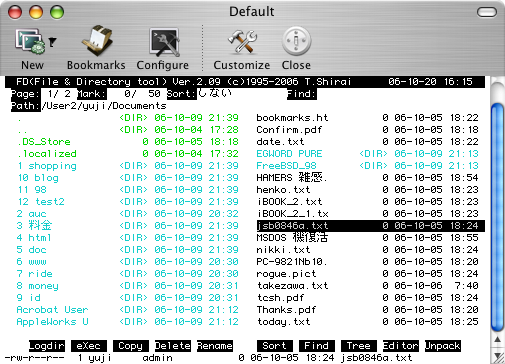Select the '12 test2' directory
This screenshot has width=505, height=364.
(x=128, y=202)
